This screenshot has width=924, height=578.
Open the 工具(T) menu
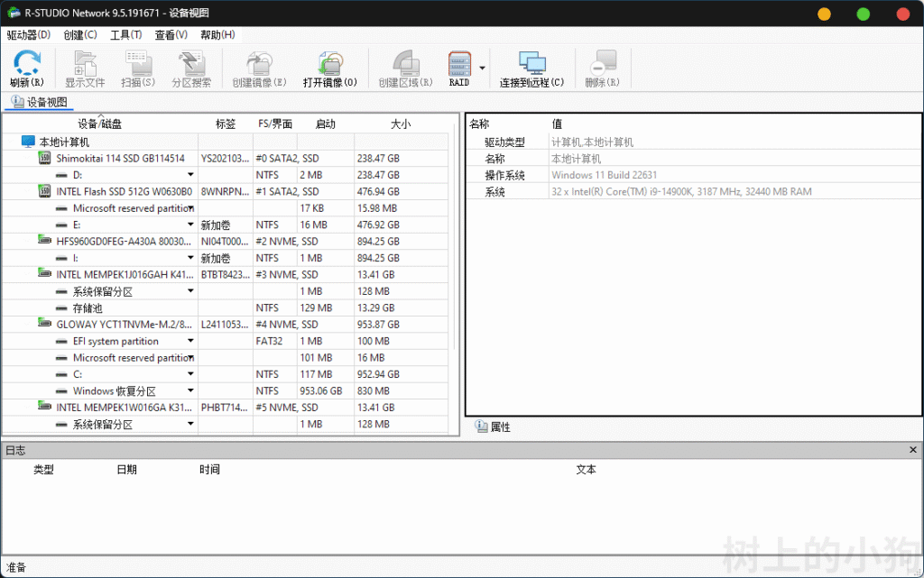pos(125,35)
